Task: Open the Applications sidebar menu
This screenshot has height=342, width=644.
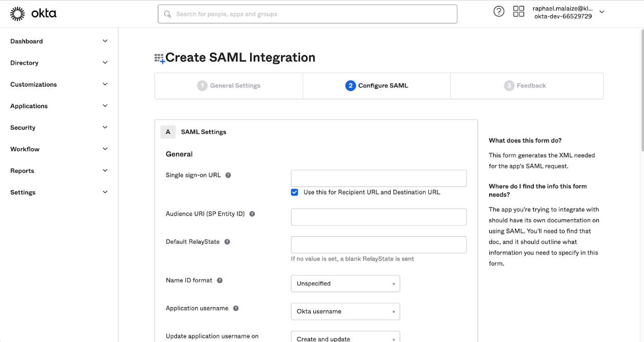Action: [59, 106]
